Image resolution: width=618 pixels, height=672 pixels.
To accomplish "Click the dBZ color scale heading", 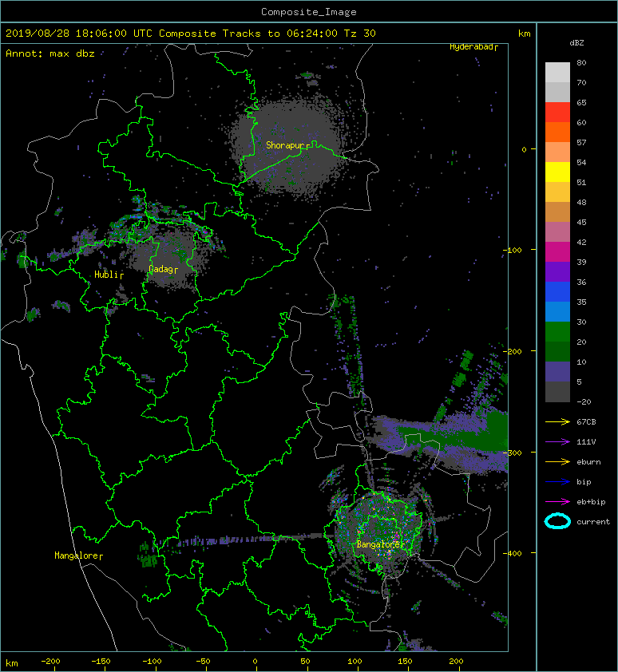I will (x=576, y=43).
